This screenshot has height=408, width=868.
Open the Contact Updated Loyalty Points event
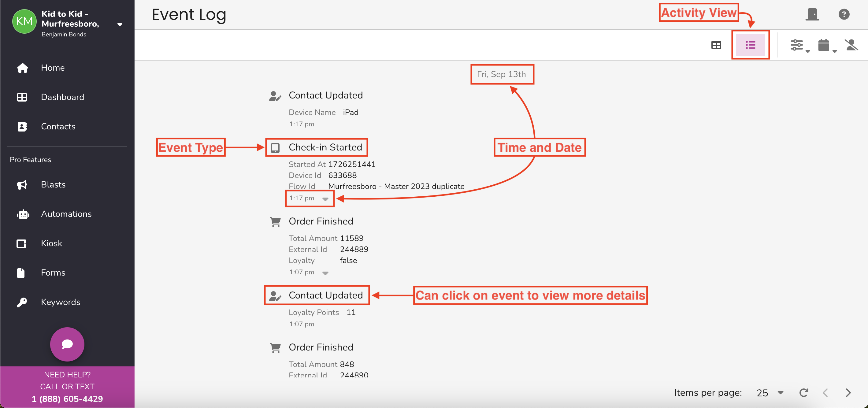[x=325, y=295]
